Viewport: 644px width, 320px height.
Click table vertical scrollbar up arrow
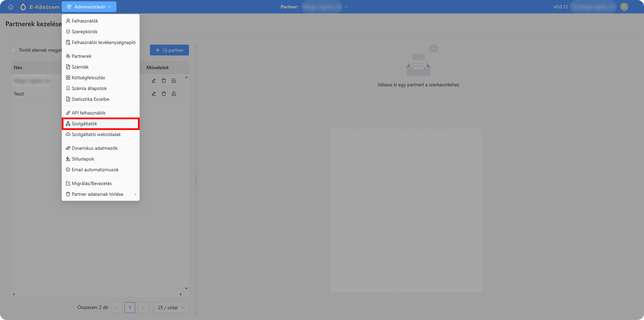click(187, 77)
